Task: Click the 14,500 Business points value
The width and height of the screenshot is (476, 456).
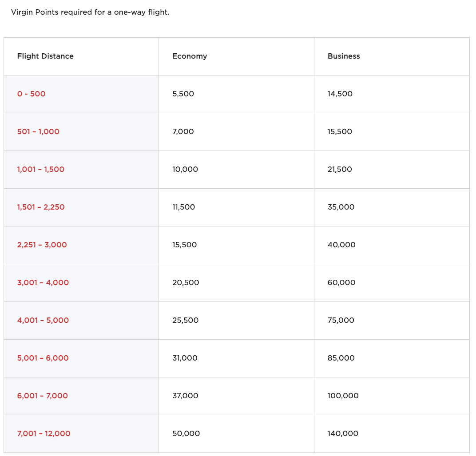Action: pos(340,94)
